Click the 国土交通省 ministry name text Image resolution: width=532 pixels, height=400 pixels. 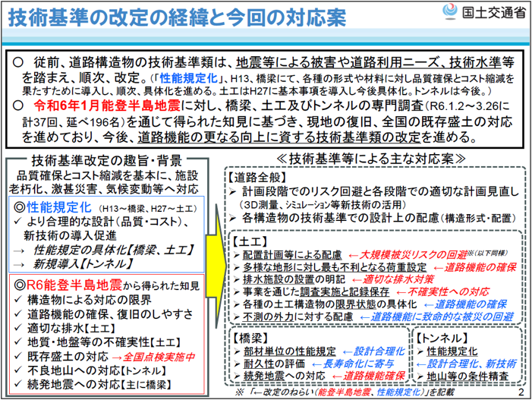(x=493, y=13)
